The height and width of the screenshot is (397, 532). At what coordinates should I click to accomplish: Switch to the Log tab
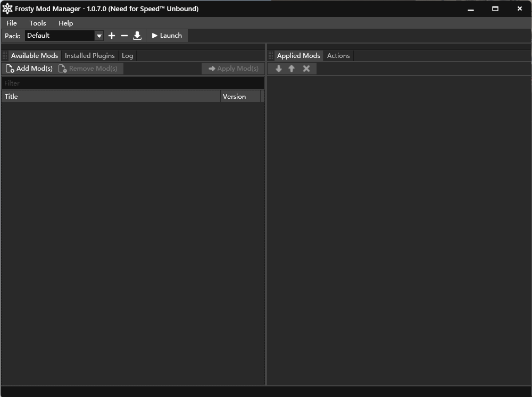pos(128,56)
